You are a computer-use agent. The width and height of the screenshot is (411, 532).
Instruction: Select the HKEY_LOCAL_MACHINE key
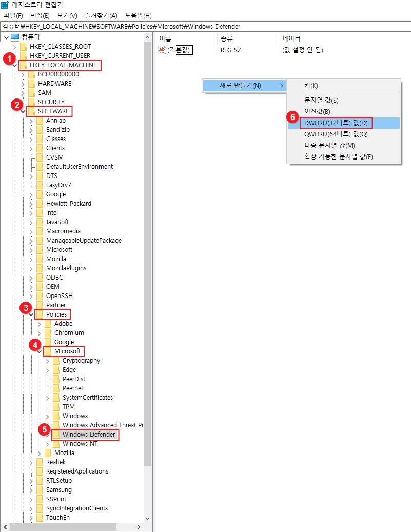63,65
